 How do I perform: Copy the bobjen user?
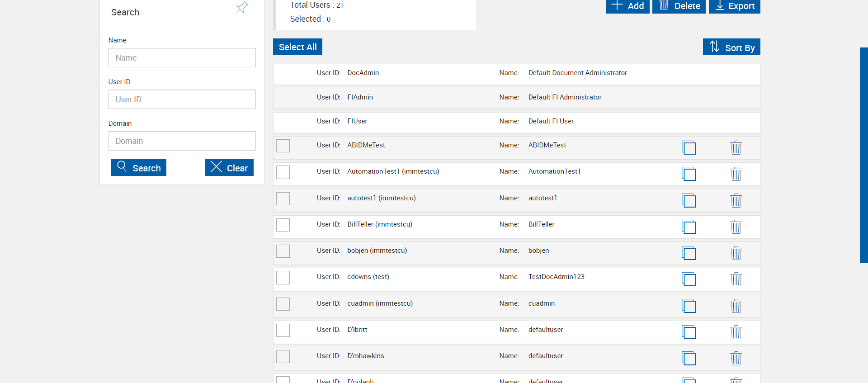[x=689, y=253]
